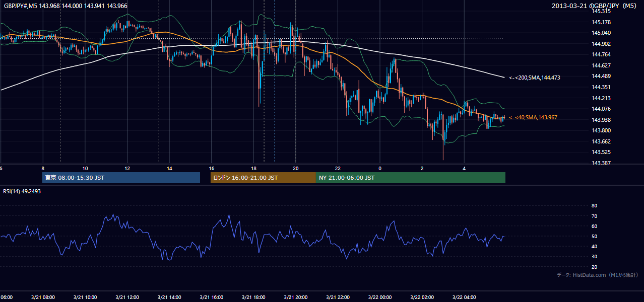Click hour marker 20 under the price chart

pos(295,168)
